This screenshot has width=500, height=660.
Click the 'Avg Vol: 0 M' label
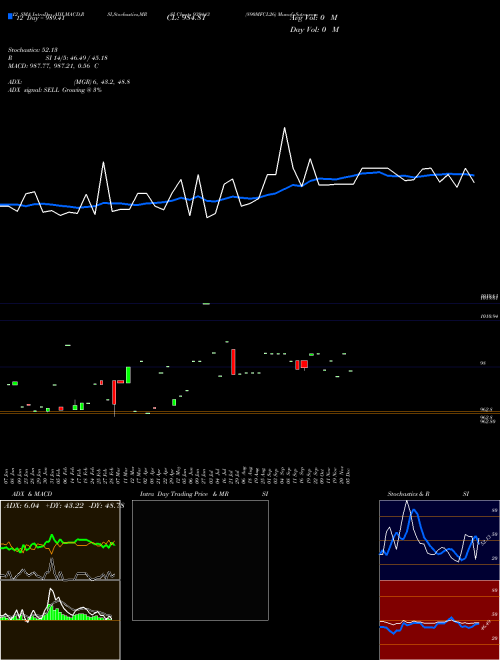(x=314, y=18)
